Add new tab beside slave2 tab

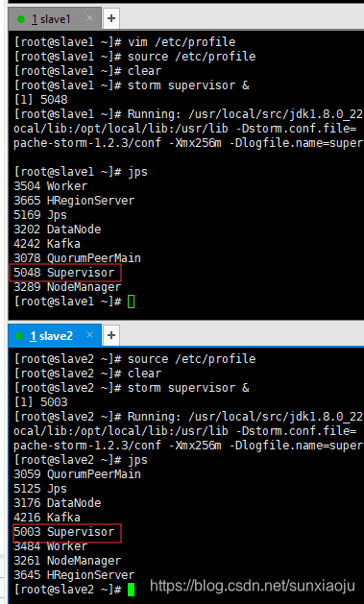(111, 335)
